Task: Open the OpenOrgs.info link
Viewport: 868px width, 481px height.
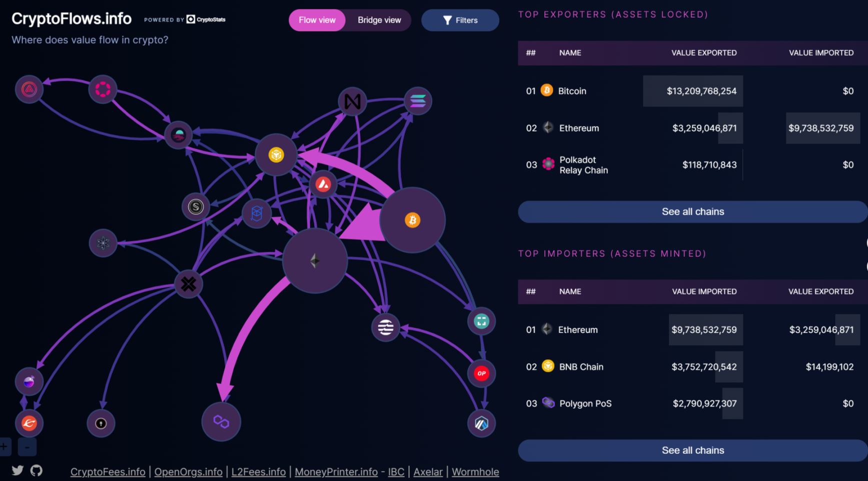Action: (188, 471)
